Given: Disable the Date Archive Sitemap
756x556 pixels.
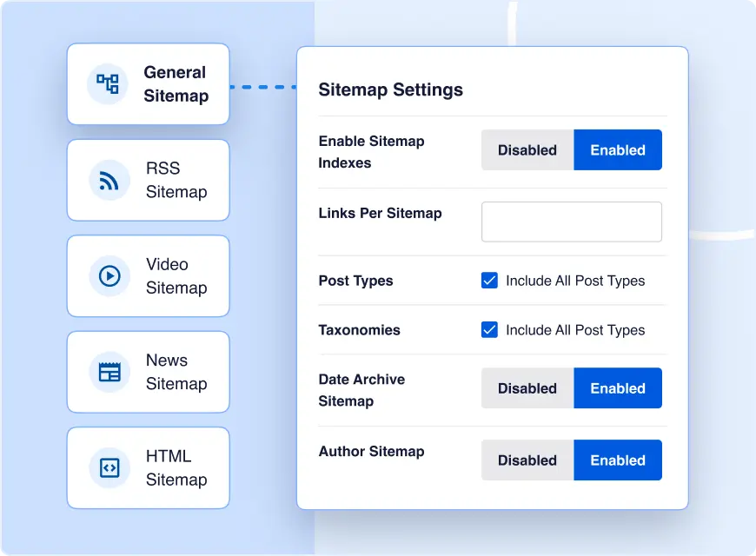Looking at the screenshot, I should click(x=527, y=388).
